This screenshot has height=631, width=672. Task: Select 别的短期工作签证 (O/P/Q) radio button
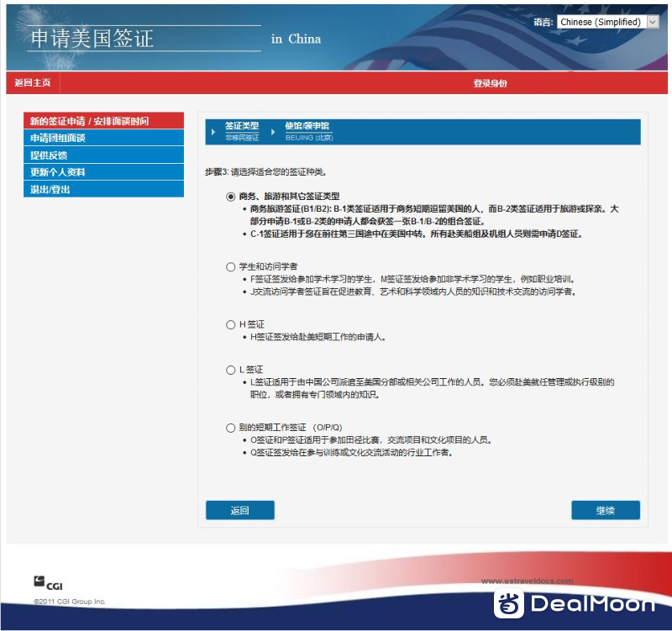pyautogui.click(x=230, y=428)
